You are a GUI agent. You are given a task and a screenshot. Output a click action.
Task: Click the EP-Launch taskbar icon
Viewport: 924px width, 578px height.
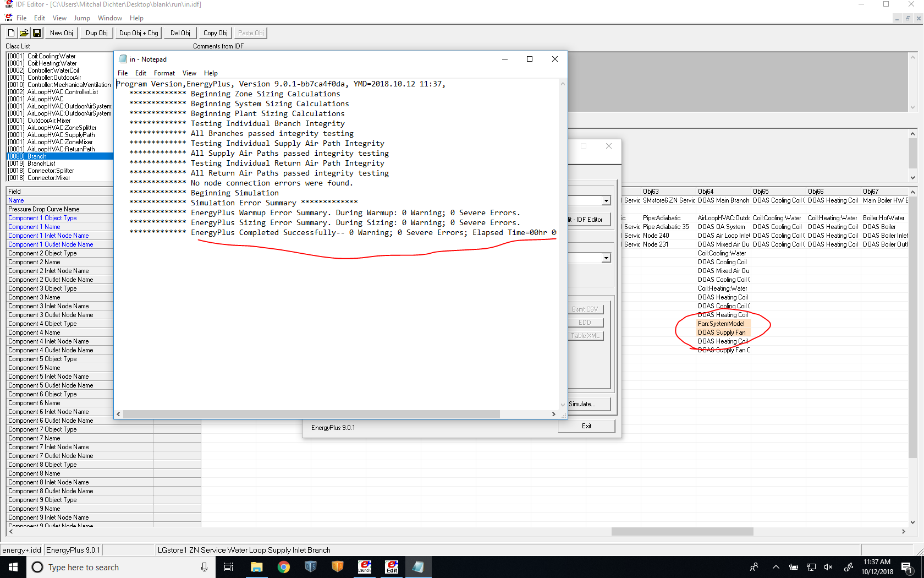point(365,567)
